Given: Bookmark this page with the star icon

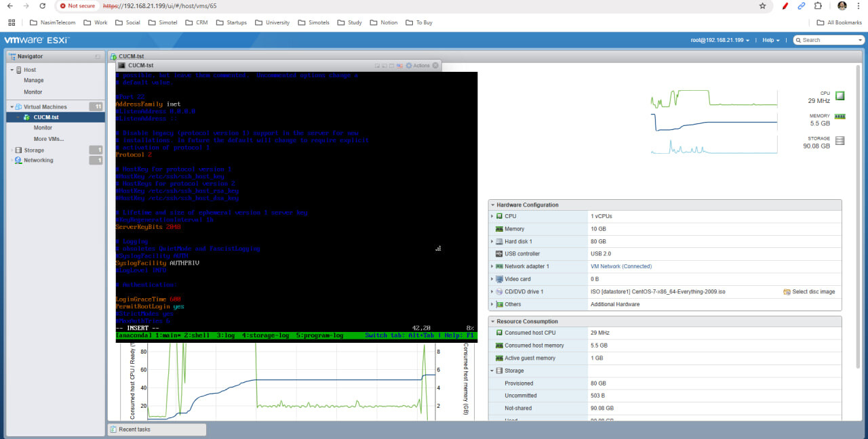Looking at the screenshot, I should click(763, 5).
